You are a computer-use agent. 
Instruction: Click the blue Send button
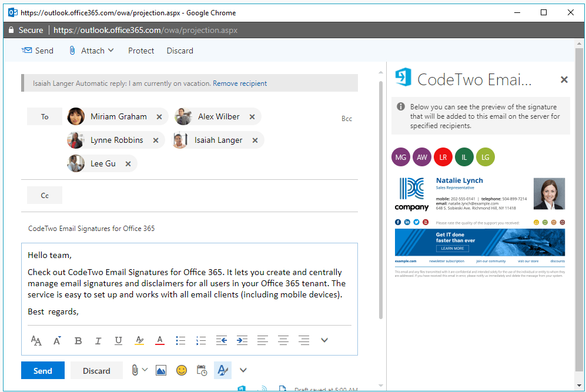[x=42, y=370]
